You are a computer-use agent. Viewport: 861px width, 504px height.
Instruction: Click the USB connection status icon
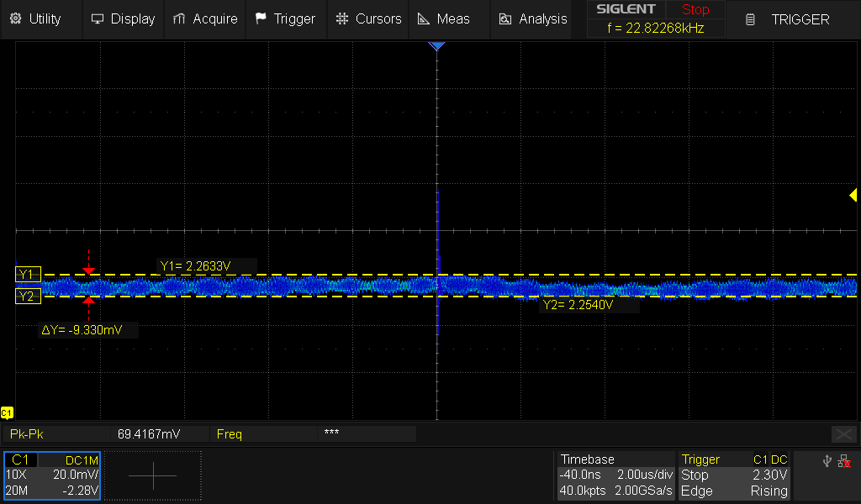pos(828,461)
